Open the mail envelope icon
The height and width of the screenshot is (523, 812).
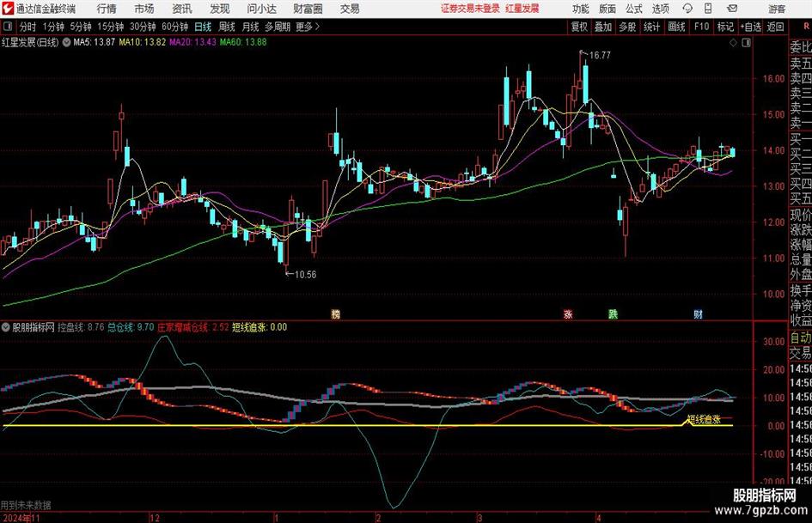pyautogui.click(x=732, y=9)
